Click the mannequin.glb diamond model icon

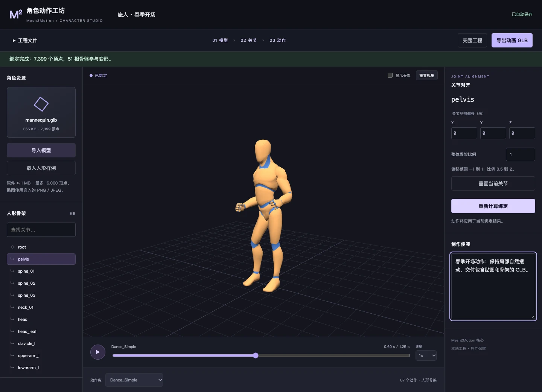tap(41, 104)
